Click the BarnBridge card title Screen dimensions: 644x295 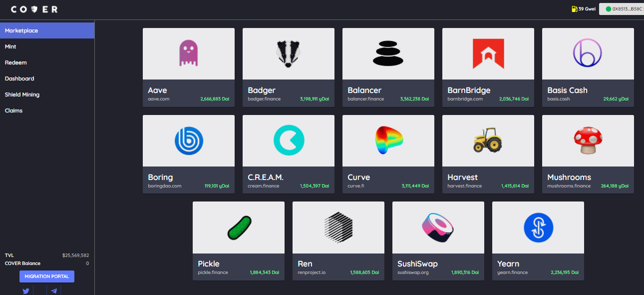pos(469,90)
